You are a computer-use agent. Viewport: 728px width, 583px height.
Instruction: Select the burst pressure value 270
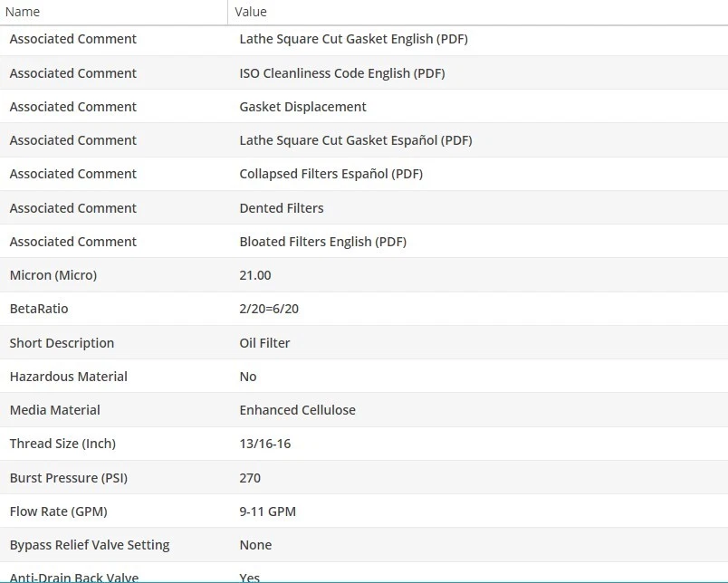coord(250,478)
